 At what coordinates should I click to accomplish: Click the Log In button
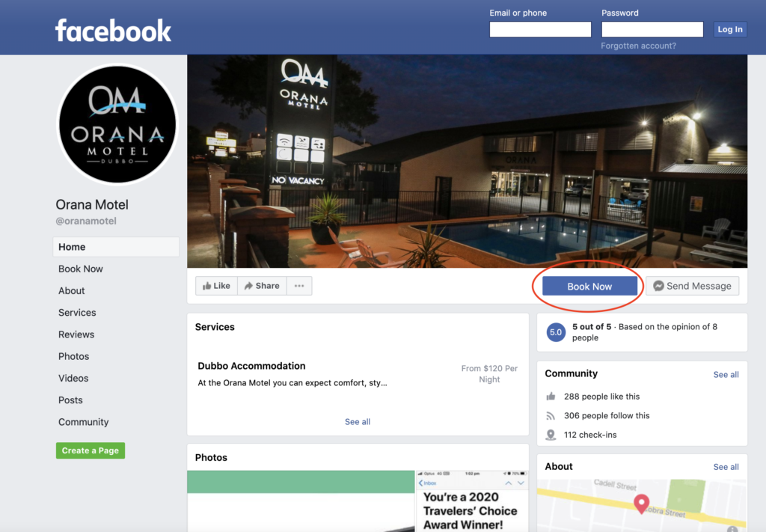[x=730, y=29]
